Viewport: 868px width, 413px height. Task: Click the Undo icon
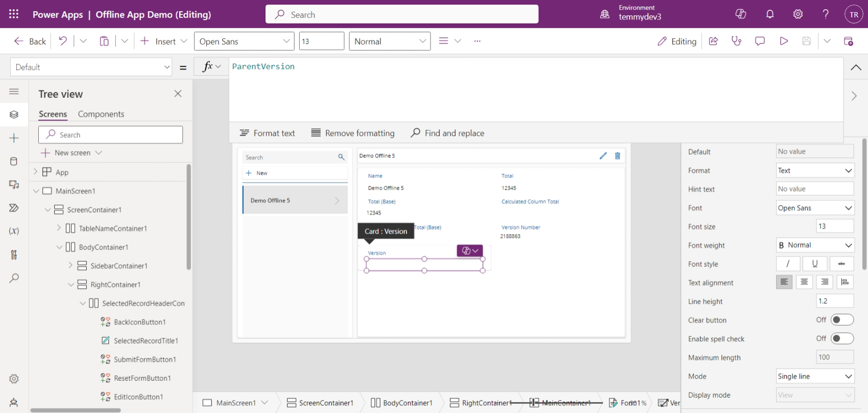(63, 41)
